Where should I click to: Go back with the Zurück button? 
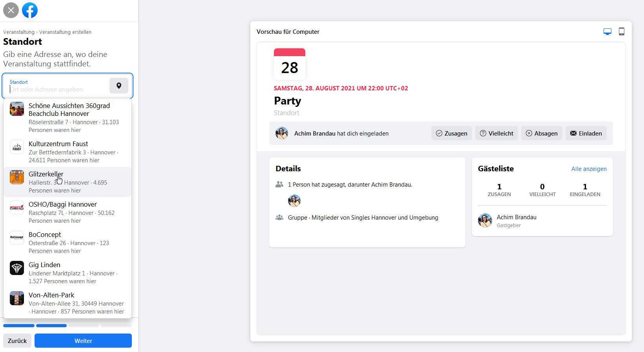pos(17,341)
